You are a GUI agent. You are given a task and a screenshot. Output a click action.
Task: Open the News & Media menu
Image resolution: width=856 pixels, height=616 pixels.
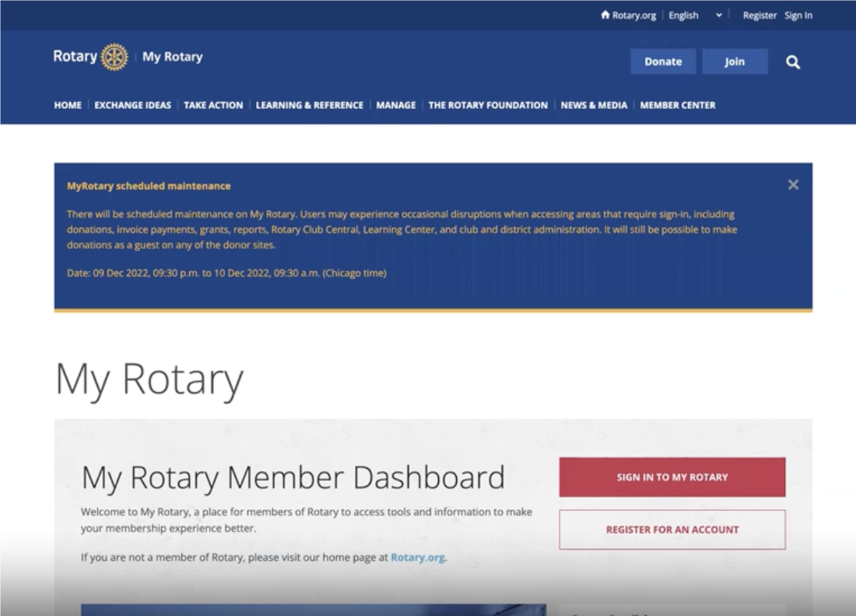coord(594,105)
